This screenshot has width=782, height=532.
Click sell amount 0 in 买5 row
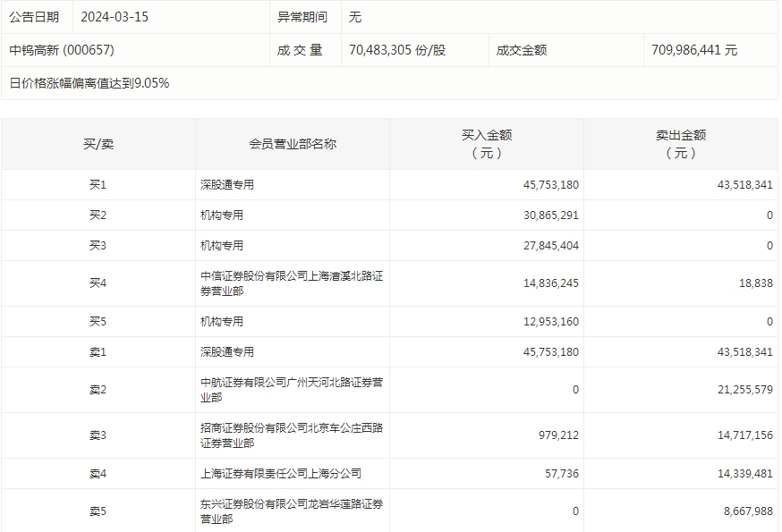tap(769, 322)
